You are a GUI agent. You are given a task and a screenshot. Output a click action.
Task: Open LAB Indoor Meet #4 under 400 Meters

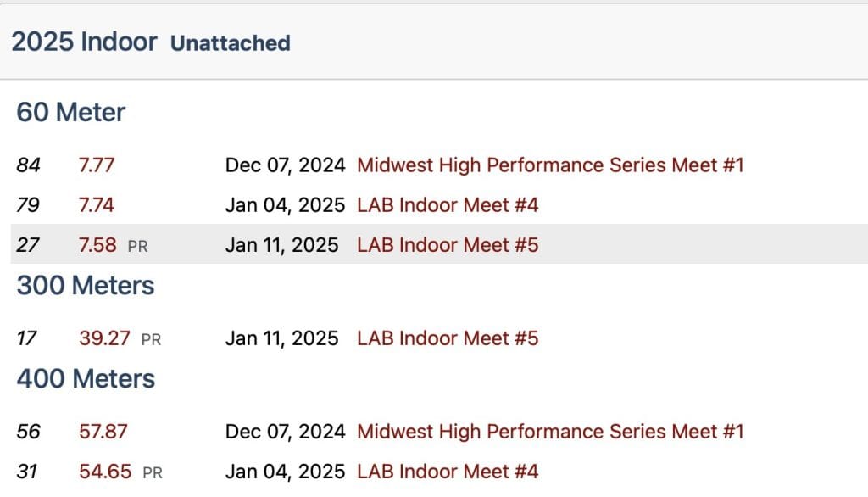coord(448,472)
